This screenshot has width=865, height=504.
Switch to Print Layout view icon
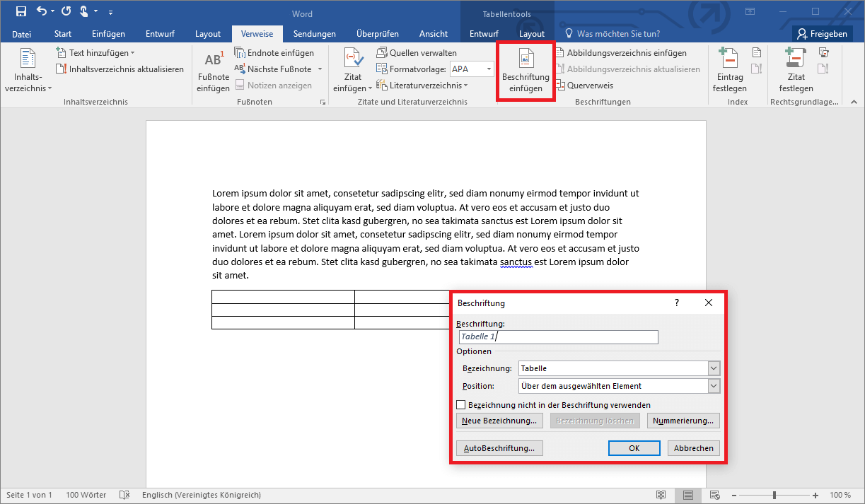687,495
